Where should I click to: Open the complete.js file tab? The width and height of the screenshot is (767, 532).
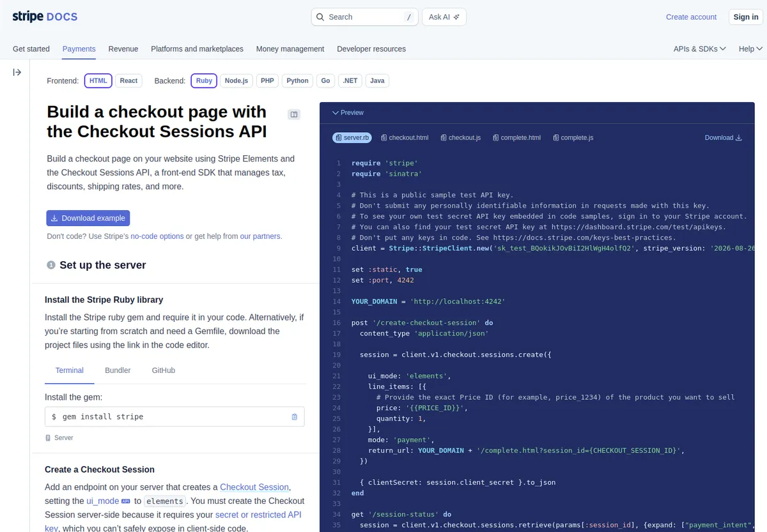click(573, 138)
